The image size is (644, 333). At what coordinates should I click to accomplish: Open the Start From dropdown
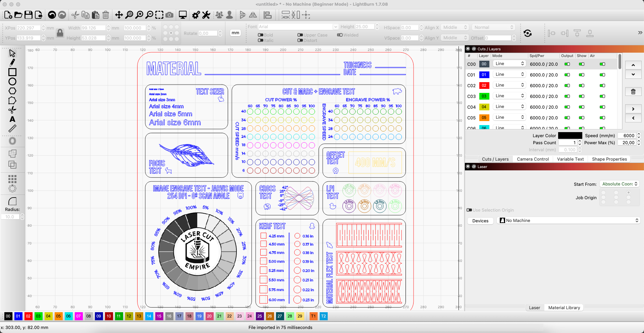pos(619,184)
